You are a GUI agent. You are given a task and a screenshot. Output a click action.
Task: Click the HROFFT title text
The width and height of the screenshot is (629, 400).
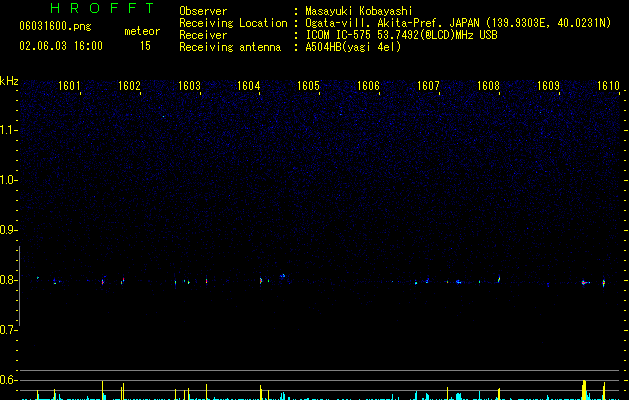pos(103,8)
